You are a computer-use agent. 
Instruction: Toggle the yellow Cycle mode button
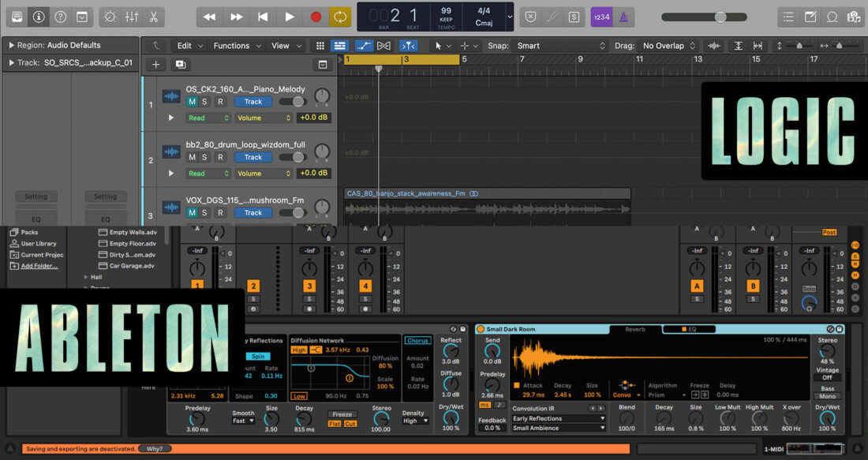[x=340, y=17]
